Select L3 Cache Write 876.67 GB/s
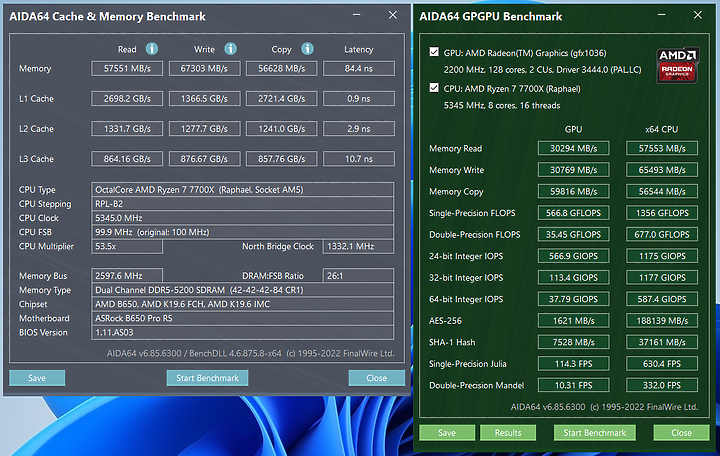 (x=204, y=159)
